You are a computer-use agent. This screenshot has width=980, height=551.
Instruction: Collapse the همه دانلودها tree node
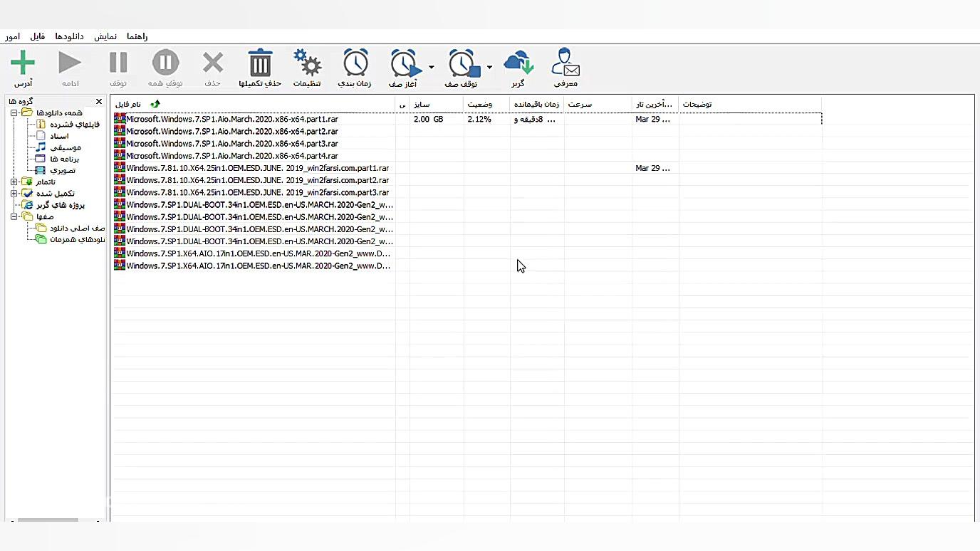coord(14,113)
